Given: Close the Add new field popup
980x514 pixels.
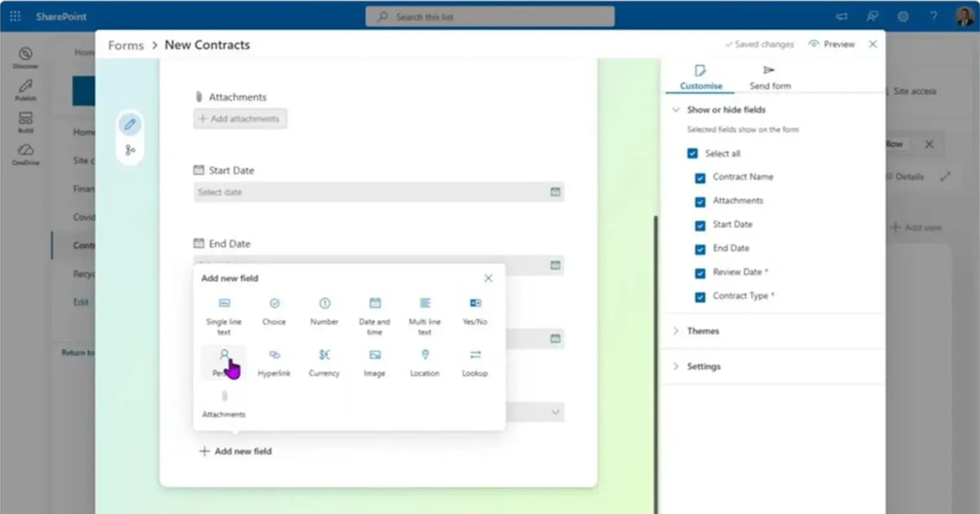Looking at the screenshot, I should 488,278.
